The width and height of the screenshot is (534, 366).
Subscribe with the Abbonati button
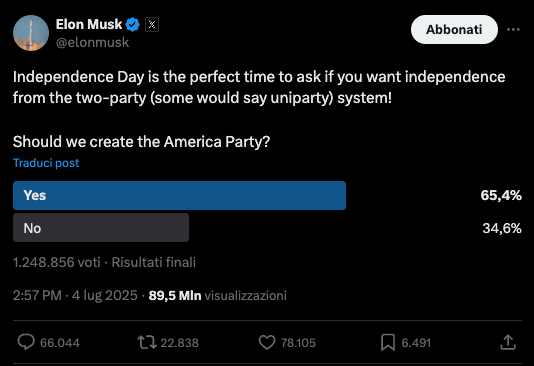454,30
